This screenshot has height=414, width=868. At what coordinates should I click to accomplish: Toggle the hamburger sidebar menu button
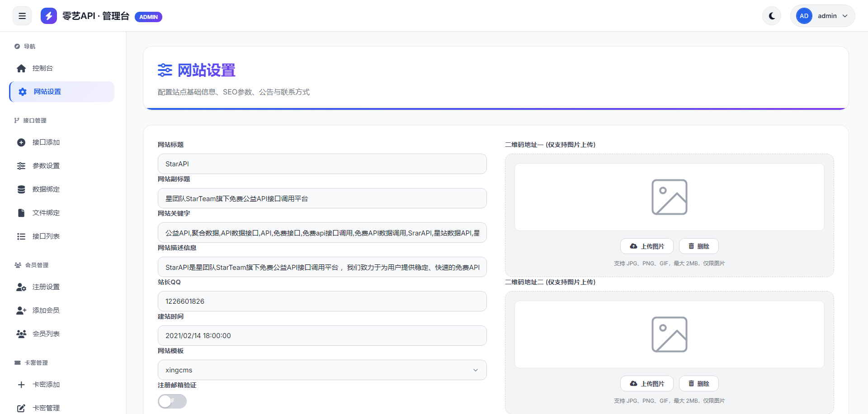tap(22, 16)
